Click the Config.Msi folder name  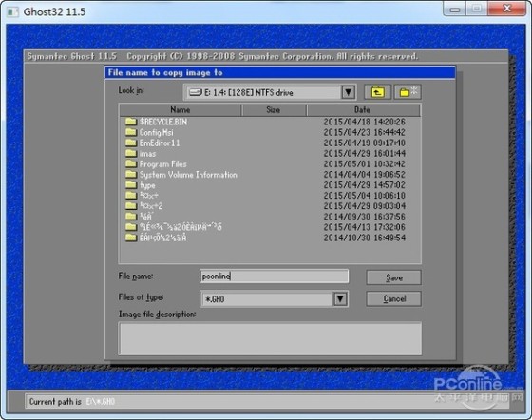pyautogui.click(x=156, y=132)
